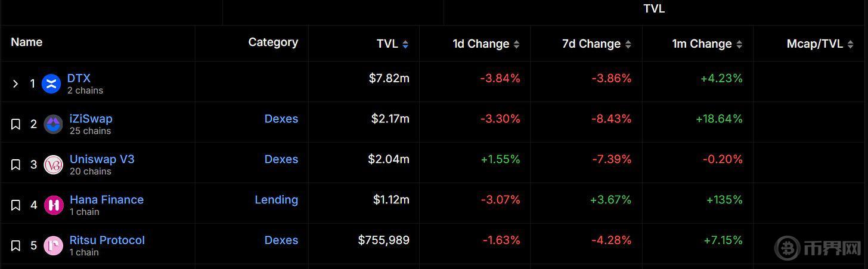Open Dexes category in Ritsu Protocol row
The image size is (868, 269).
281,240
